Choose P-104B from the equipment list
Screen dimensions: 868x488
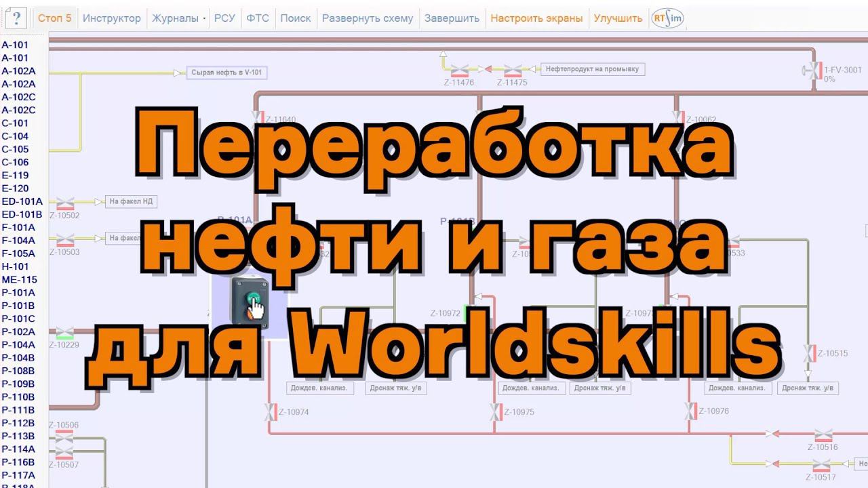coord(18,357)
